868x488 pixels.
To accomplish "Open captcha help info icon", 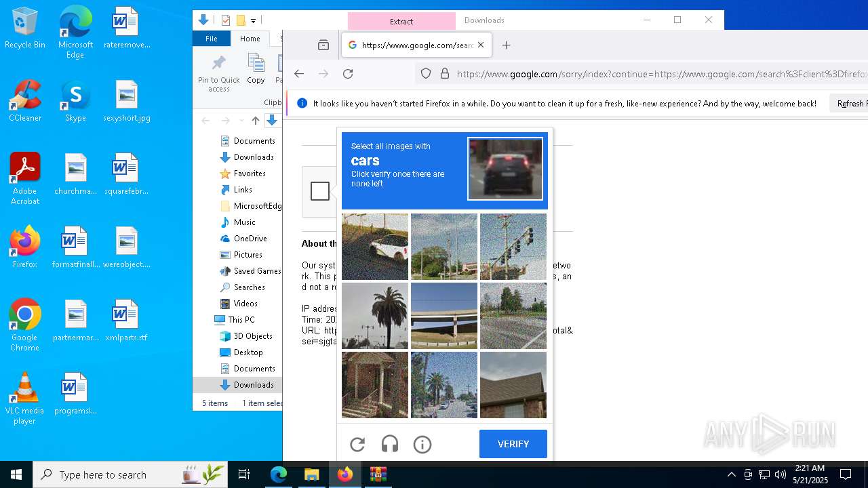I will click(x=422, y=445).
